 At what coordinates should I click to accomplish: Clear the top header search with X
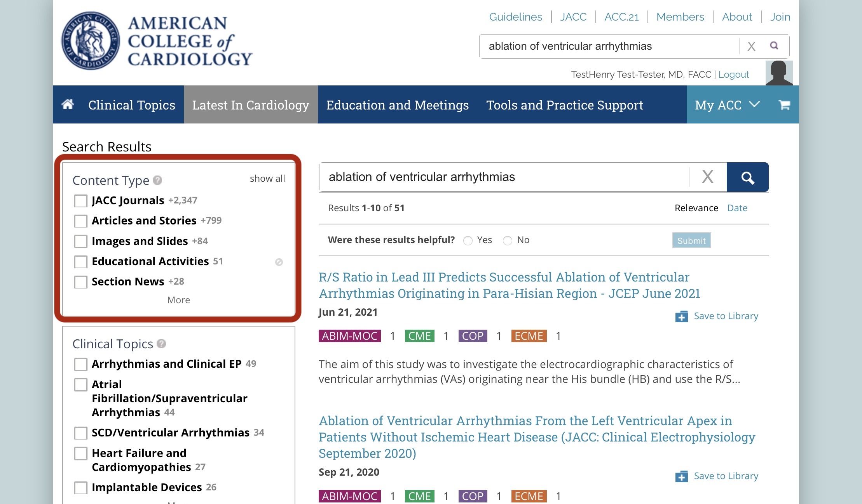click(751, 47)
